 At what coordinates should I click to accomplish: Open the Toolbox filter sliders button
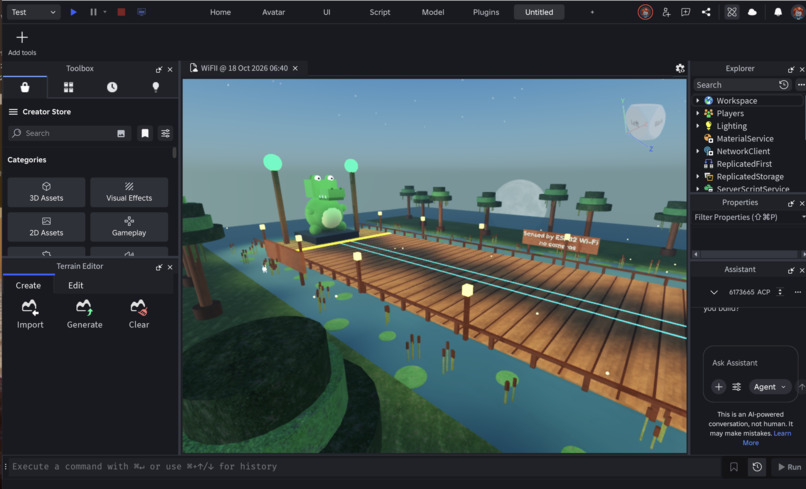[x=166, y=133]
